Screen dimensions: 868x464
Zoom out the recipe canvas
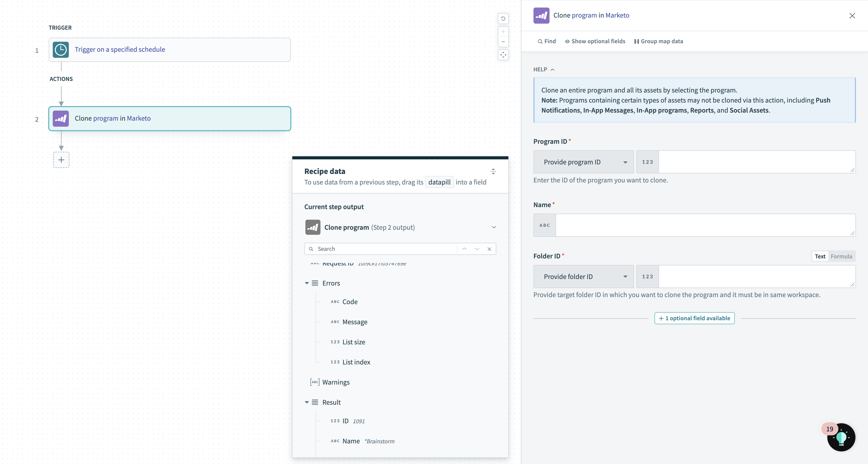click(x=503, y=42)
